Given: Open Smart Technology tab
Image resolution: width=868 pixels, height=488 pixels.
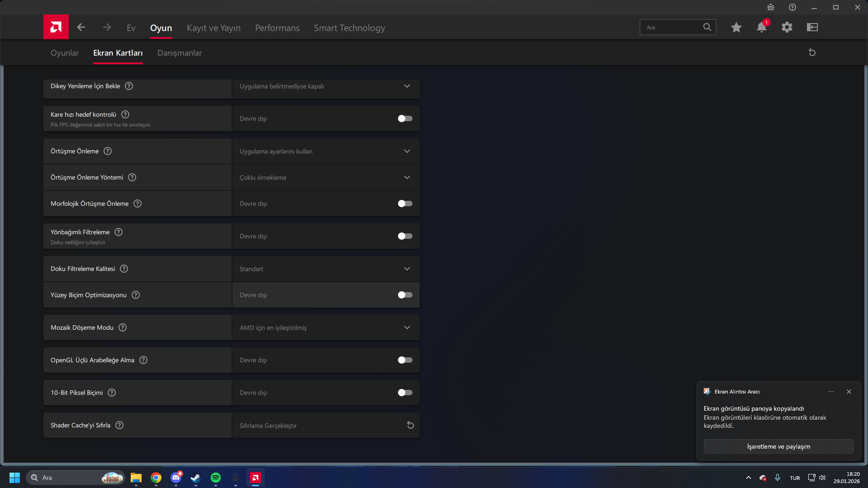Looking at the screenshot, I should point(350,28).
